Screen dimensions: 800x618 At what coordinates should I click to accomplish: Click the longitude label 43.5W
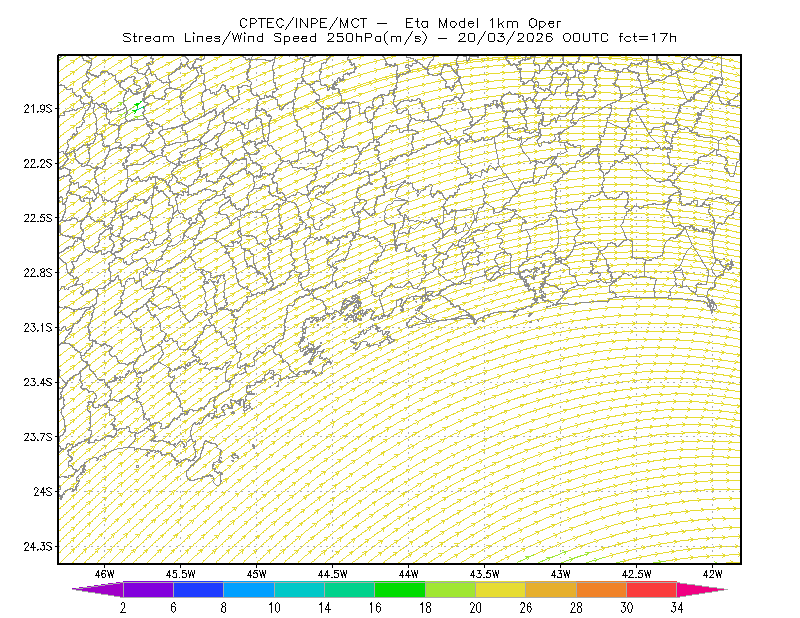(485, 574)
